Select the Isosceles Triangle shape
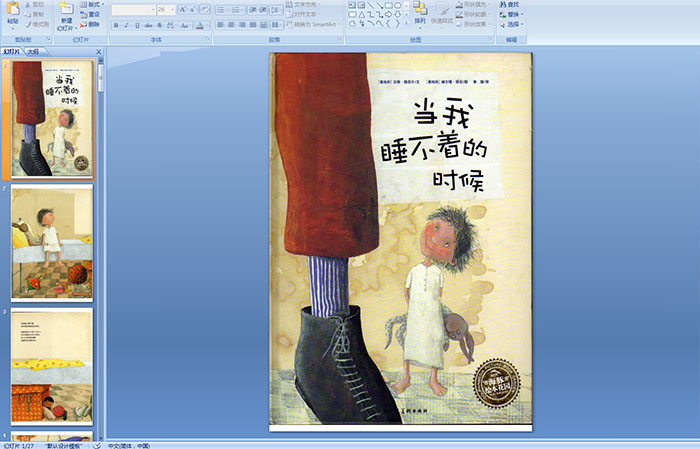 (362, 15)
